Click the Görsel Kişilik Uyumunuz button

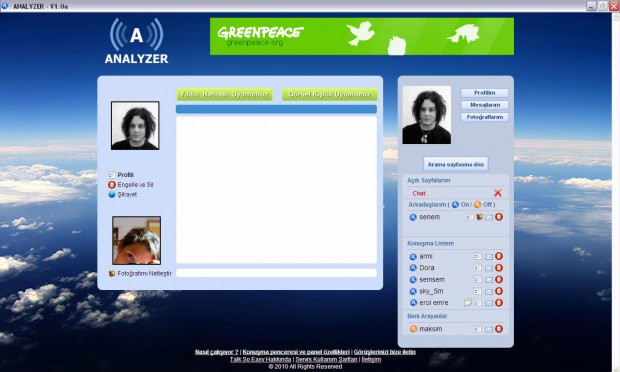329,94
